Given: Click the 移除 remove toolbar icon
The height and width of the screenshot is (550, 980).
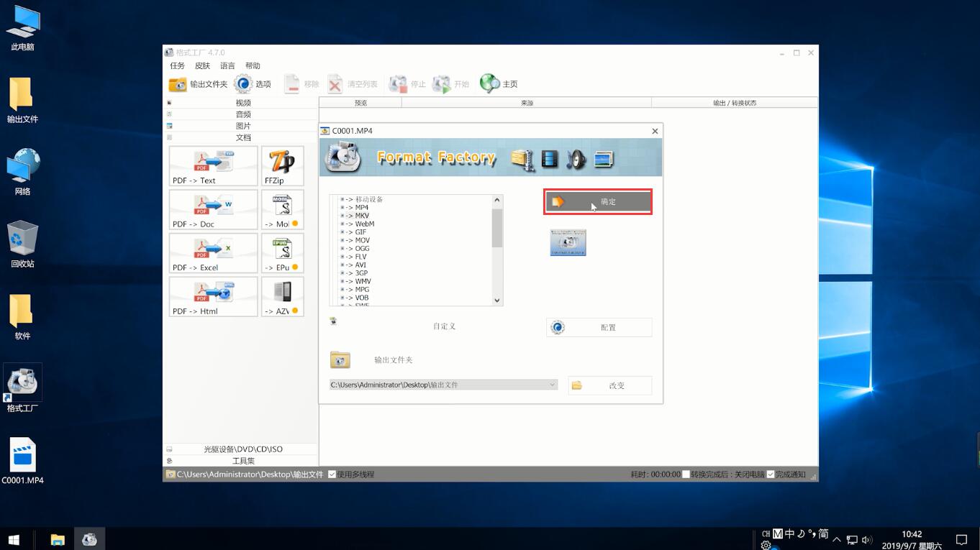Looking at the screenshot, I should tap(292, 84).
